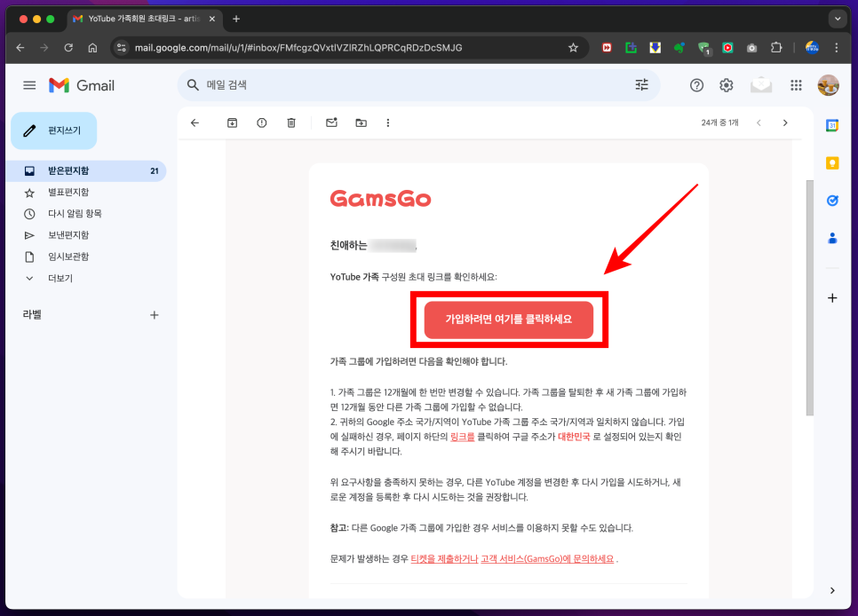Image resolution: width=858 pixels, height=616 pixels.
Task: Open Gmail settings gear icon
Action: click(x=727, y=85)
